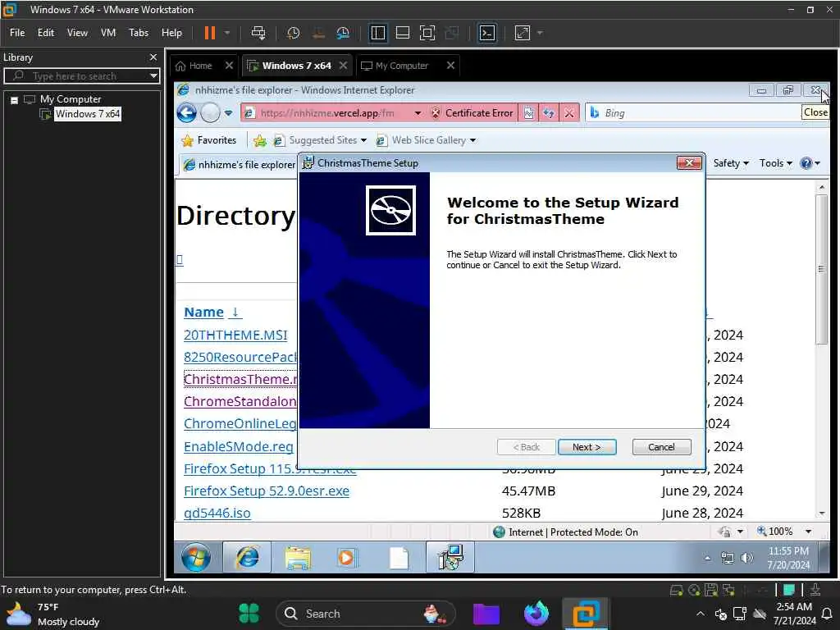Click the IE back button
Image resolution: width=840 pixels, height=630 pixels.
pyautogui.click(x=186, y=113)
